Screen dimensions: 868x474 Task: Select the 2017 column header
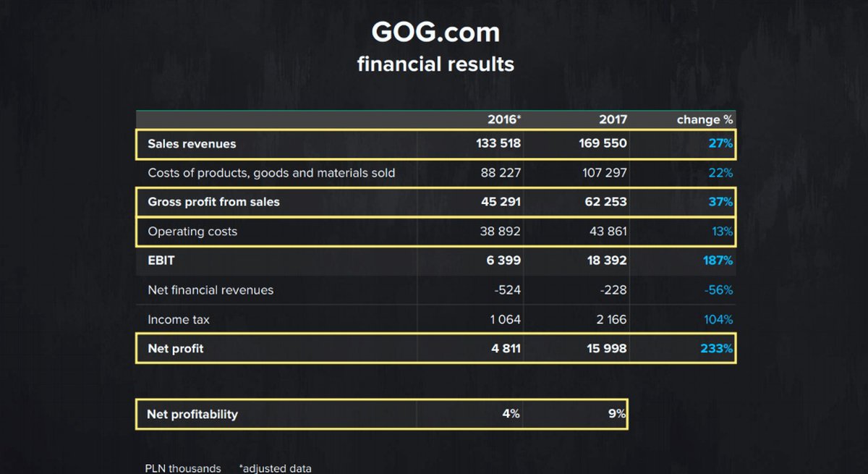click(x=613, y=119)
